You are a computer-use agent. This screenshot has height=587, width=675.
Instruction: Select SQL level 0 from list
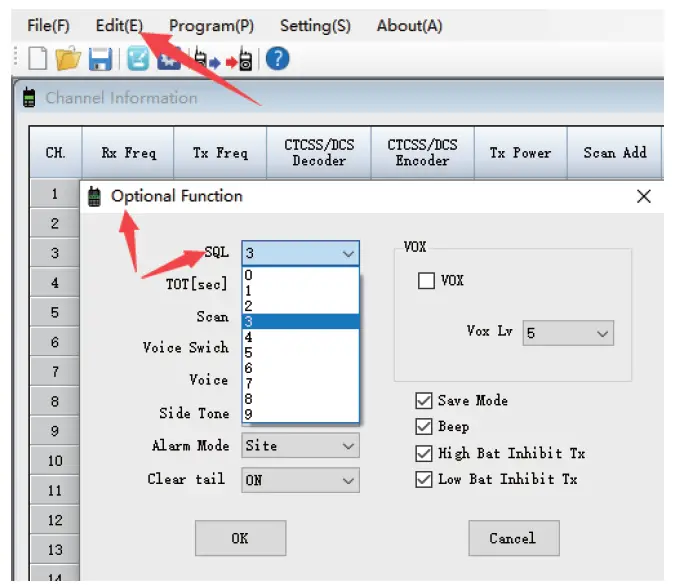(x=300, y=275)
